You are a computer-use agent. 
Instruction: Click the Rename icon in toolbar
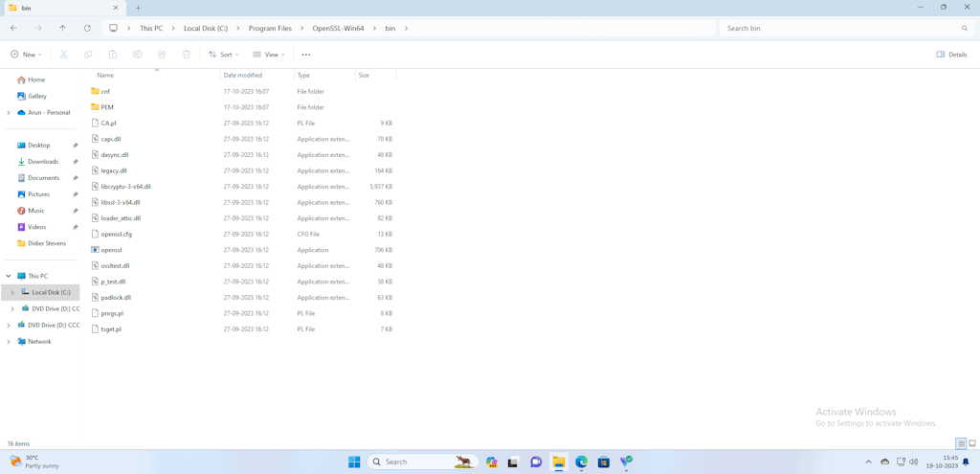(x=137, y=55)
